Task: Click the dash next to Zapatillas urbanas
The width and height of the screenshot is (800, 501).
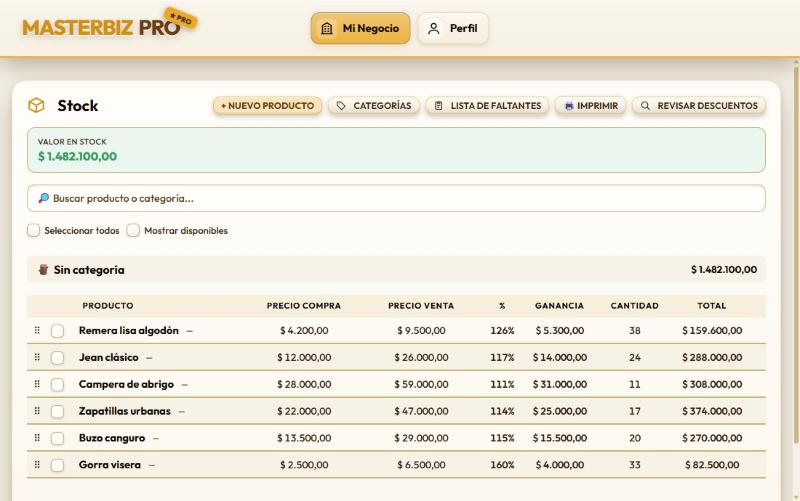Action: point(181,412)
